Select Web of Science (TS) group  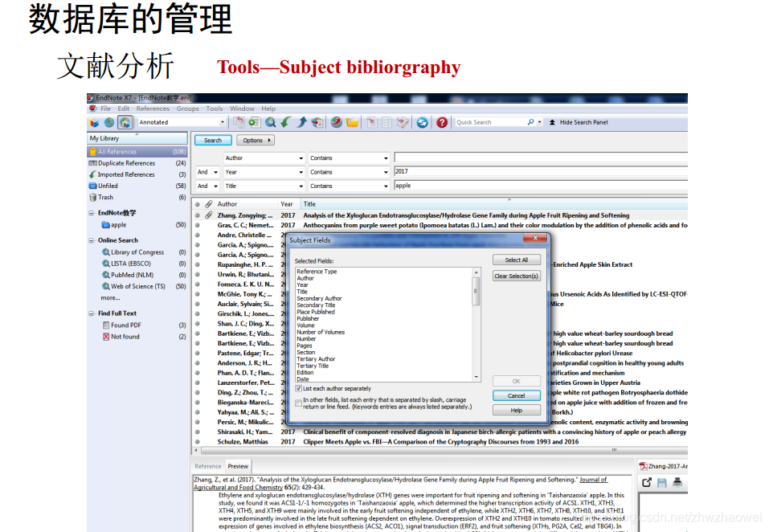point(137,286)
